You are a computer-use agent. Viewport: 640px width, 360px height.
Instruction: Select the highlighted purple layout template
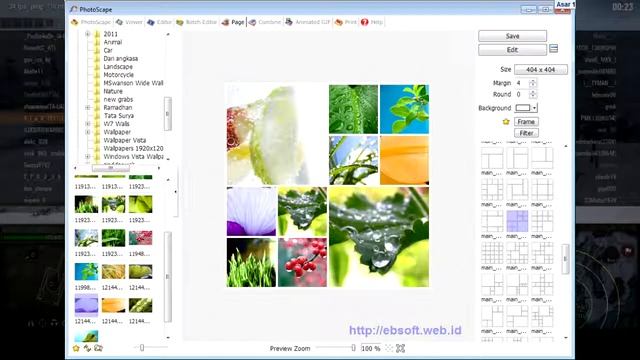(x=517, y=221)
